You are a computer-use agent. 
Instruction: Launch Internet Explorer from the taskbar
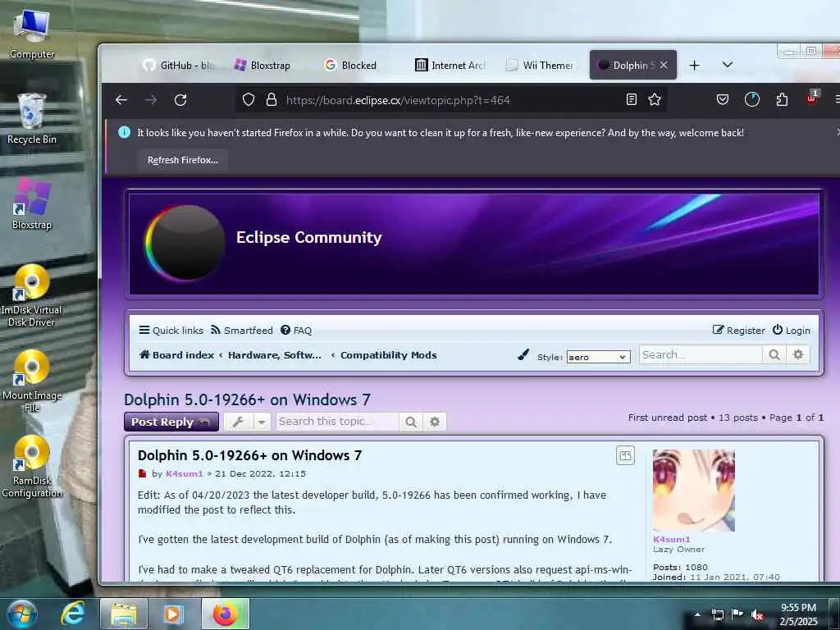pyautogui.click(x=73, y=614)
